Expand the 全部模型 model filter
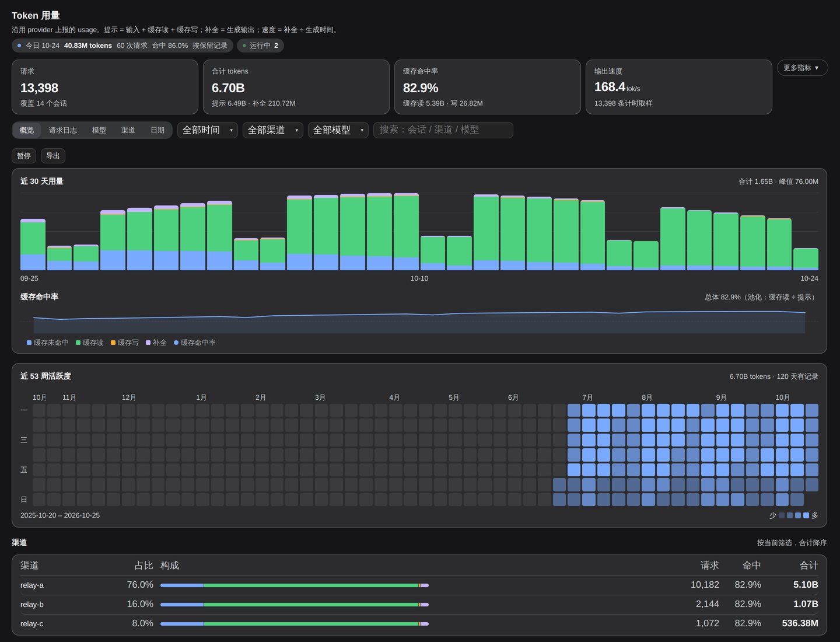This screenshot has height=642, width=840. click(338, 130)
